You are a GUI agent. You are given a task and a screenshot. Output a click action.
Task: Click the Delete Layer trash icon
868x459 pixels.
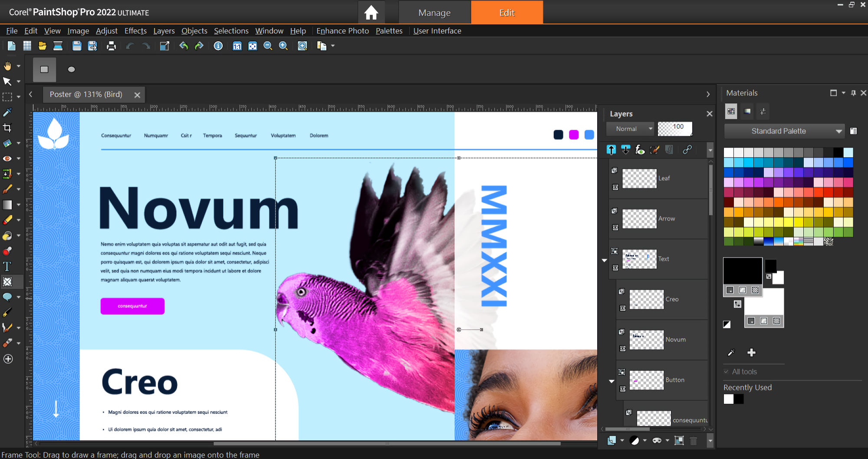tap(693, 440)
